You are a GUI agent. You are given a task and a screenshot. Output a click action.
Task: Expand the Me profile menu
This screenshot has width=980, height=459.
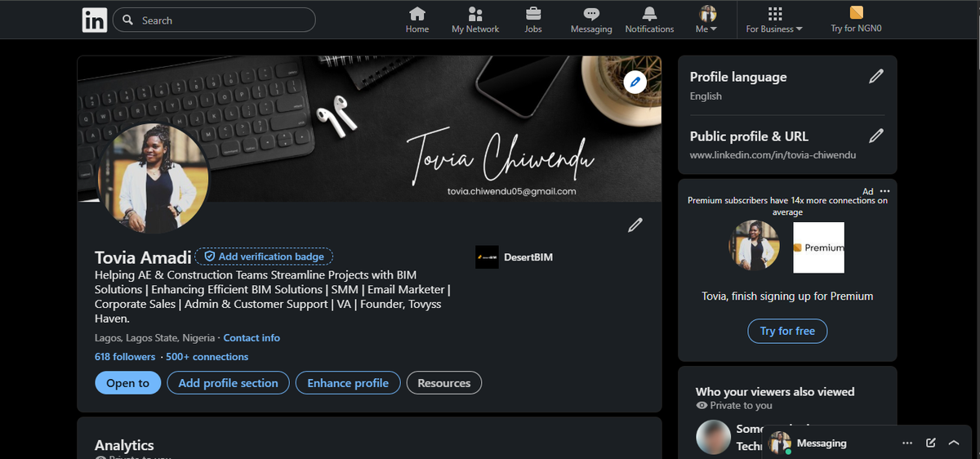tap(707, 20)
